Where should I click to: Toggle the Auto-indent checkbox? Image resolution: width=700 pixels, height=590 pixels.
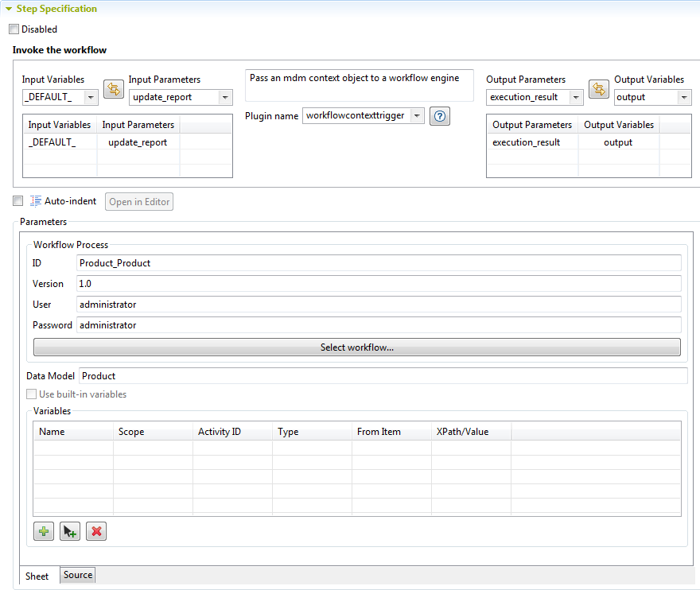(17, 201)
